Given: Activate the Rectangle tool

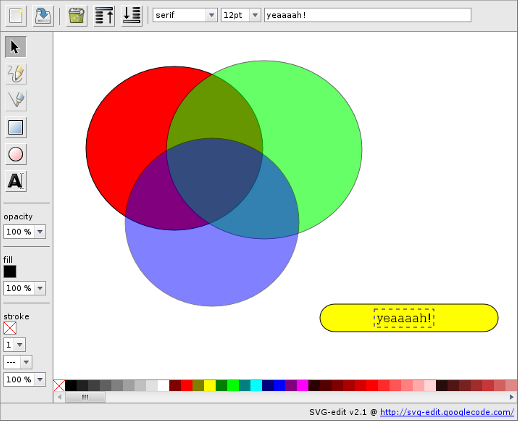Looking at the screenshot, I should coord(16,127).
